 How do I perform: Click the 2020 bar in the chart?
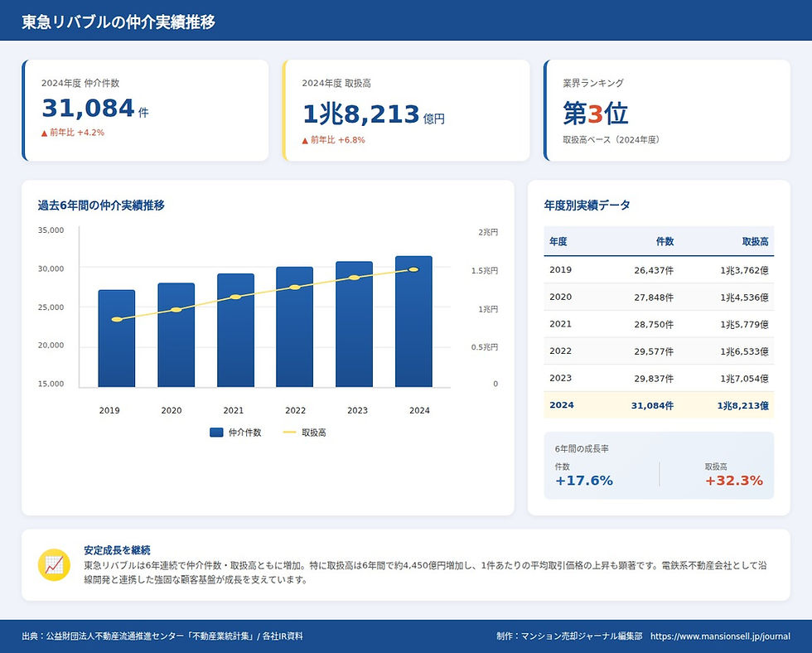pyautogui.click(x=176, y=335)
